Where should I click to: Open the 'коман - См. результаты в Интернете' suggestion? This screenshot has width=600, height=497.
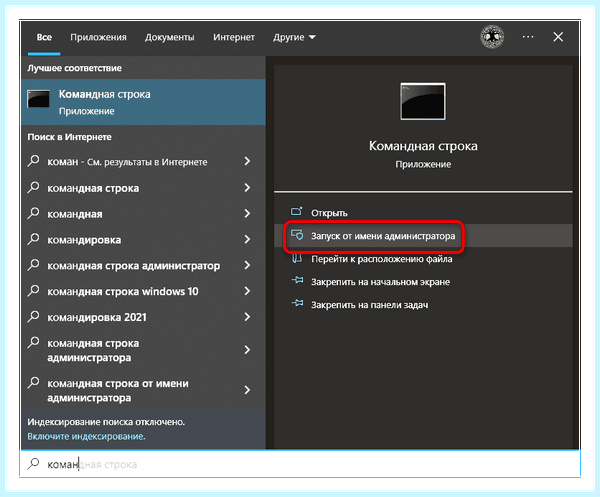pos(143,161)
